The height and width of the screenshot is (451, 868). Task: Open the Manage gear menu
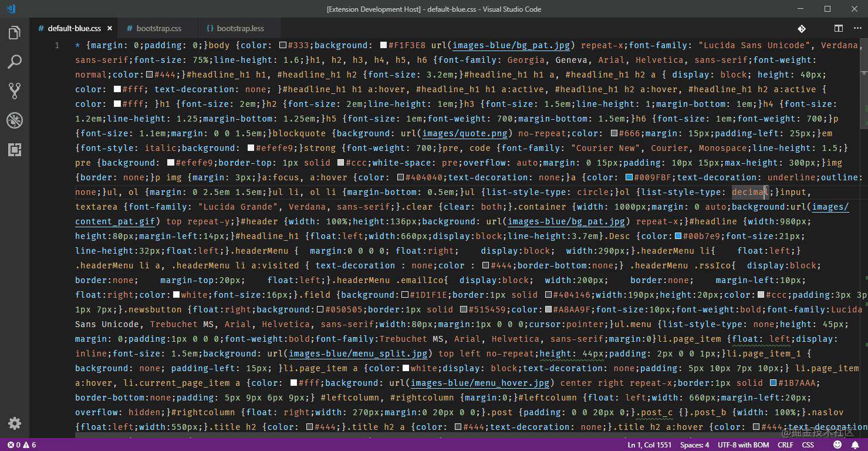pyautogui.click(x=15, y=423)
